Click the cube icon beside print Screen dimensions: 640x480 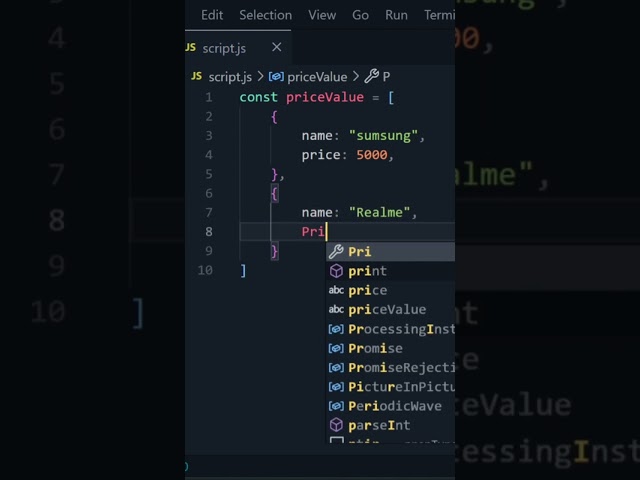pyautogui.click(x=336, y=271)
